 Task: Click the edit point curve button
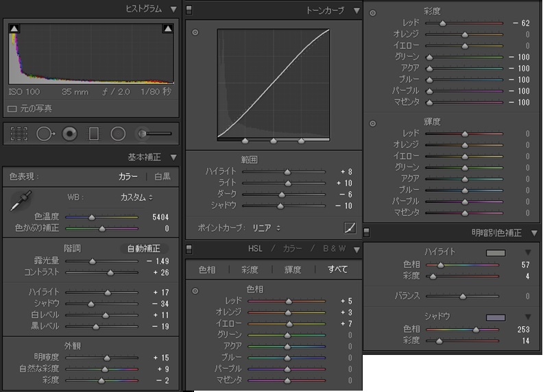click(x=350, y=228)
